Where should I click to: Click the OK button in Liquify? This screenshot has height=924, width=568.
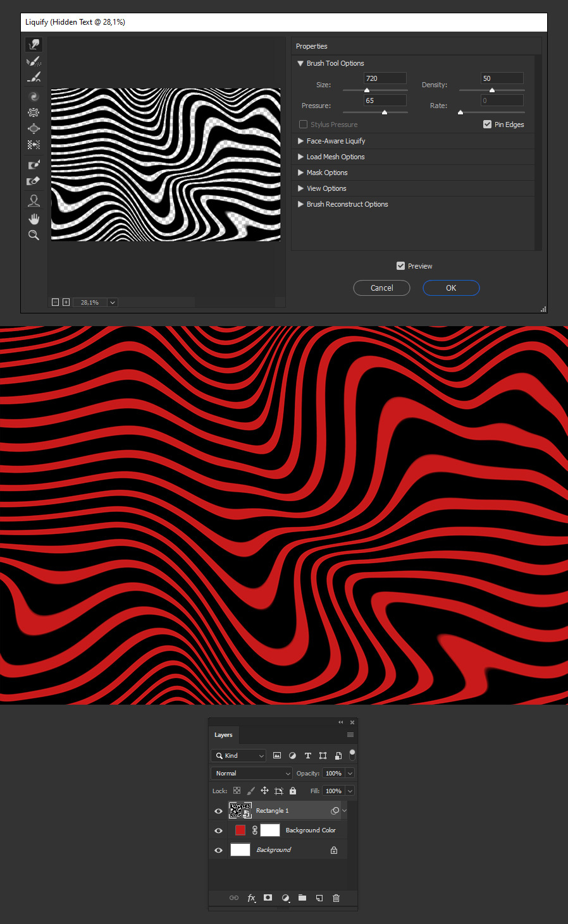click(x=451, y=288)
